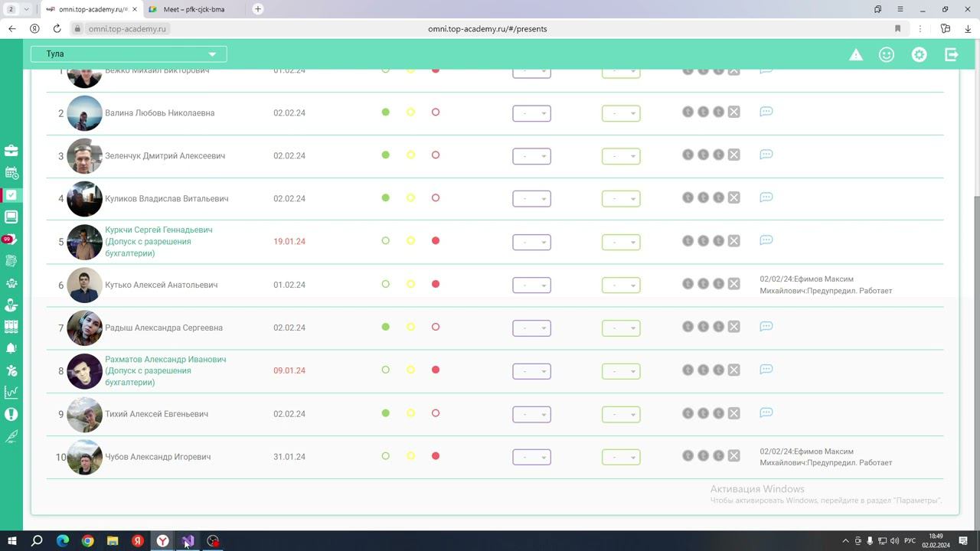This screenshot has width=980, height=551.
Task: Click the gray X icon in Кутько's row
Action: point(733,284)
